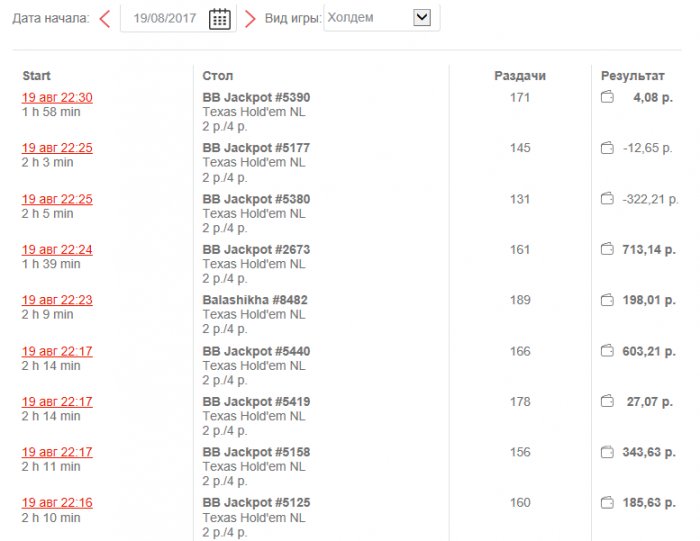Select the Balashikha #8482 table entry
This screenshot has height=541, width=700.
pyautogui.click(x=256, y=300)
